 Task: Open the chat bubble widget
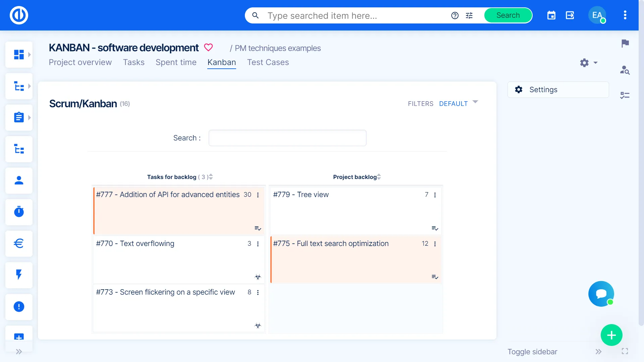(x=601, y=294)
